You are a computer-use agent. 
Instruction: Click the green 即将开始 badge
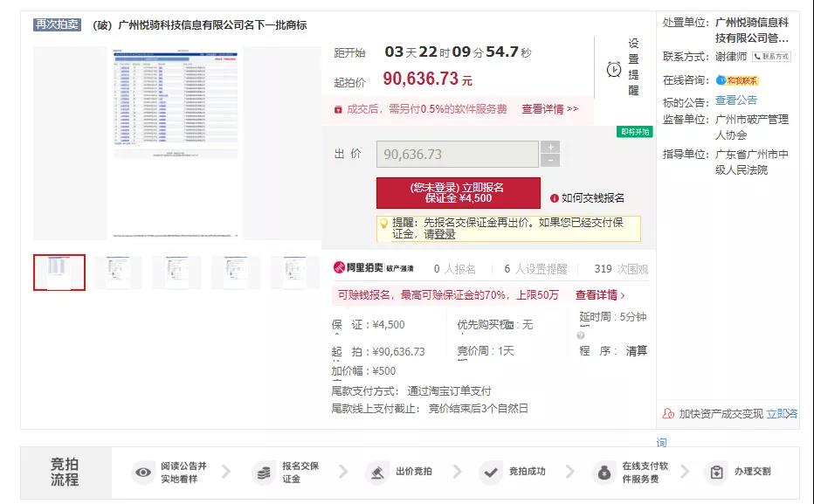click(635, 132)
